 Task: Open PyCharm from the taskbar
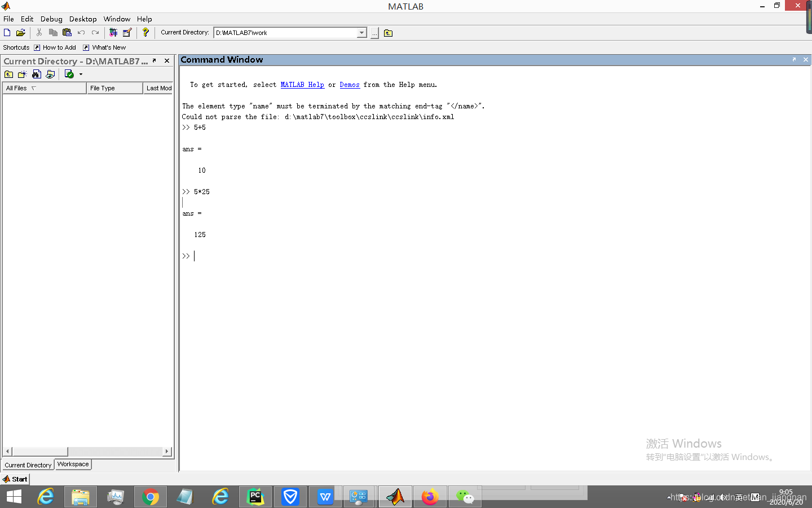[255, 497]
